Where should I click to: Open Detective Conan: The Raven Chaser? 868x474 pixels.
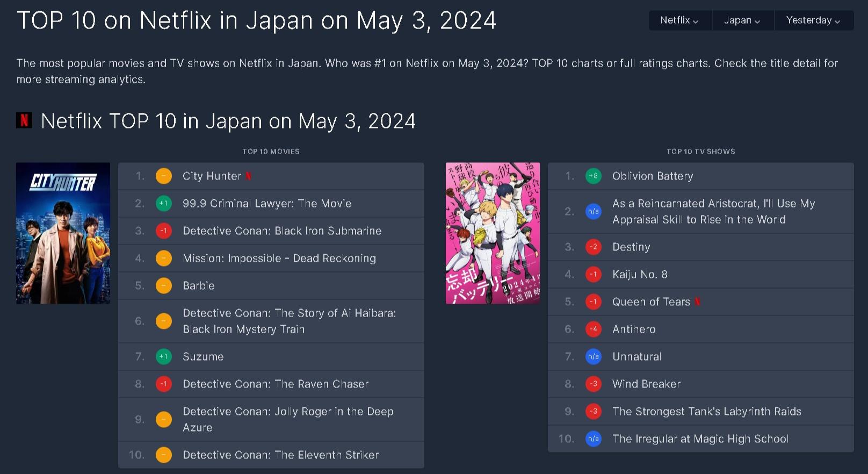click(276, 384)
